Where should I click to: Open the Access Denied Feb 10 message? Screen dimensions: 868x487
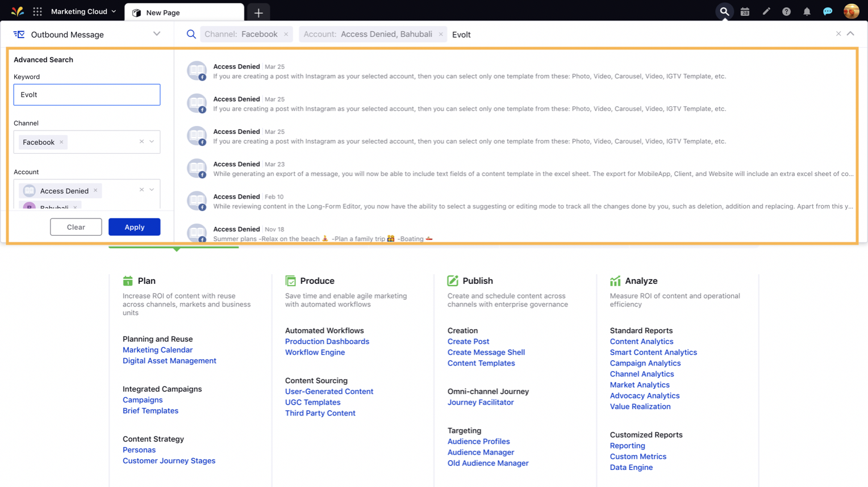(520, 201)
